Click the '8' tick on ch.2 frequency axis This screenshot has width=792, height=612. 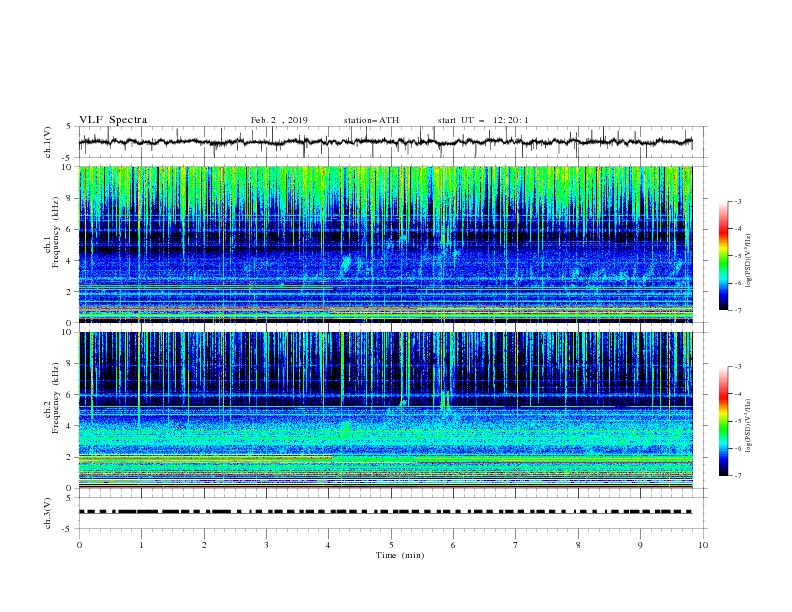tap(71, 364)
